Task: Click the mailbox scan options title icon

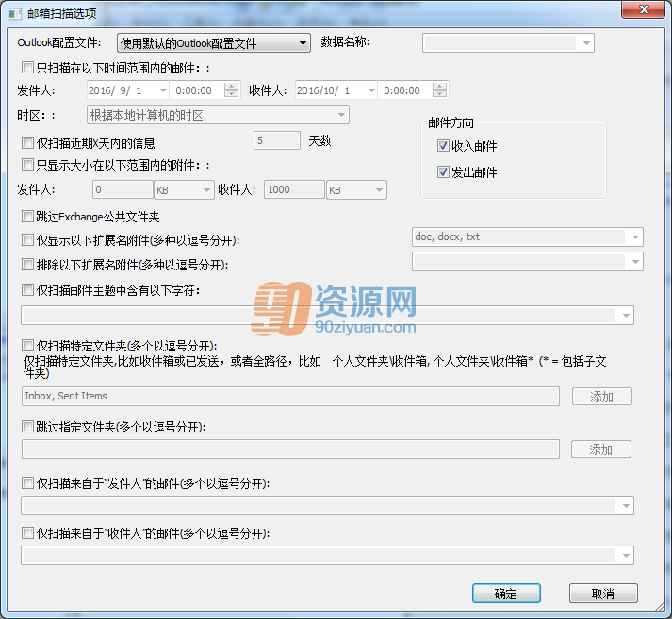Action: click(14, 14)
